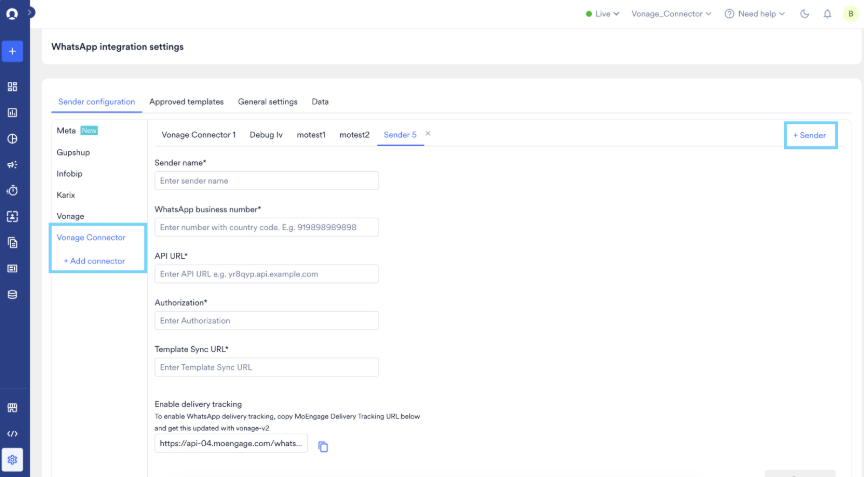Select the Karix provider
The height and width of the screenshot is (477, 864).
(66, 195)
